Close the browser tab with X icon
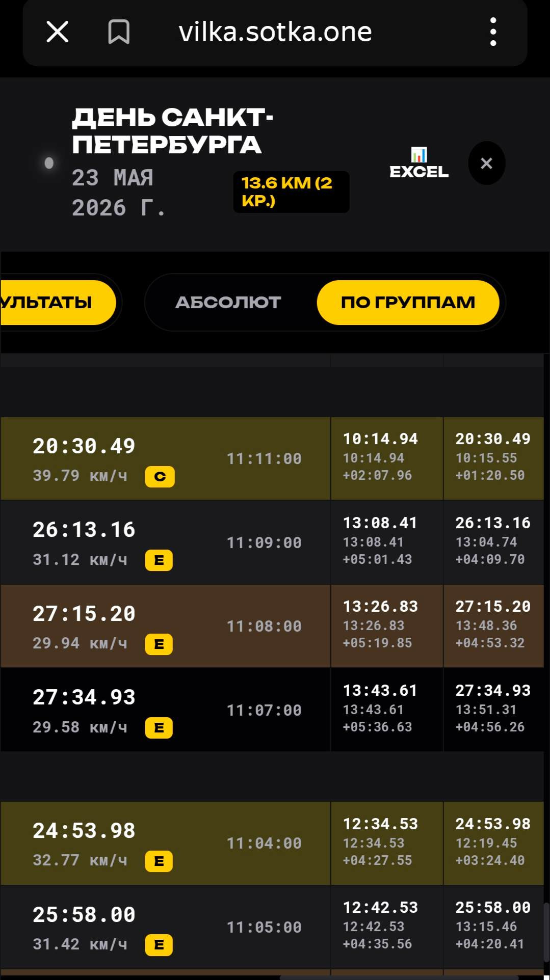 click(x=58, y=32)
